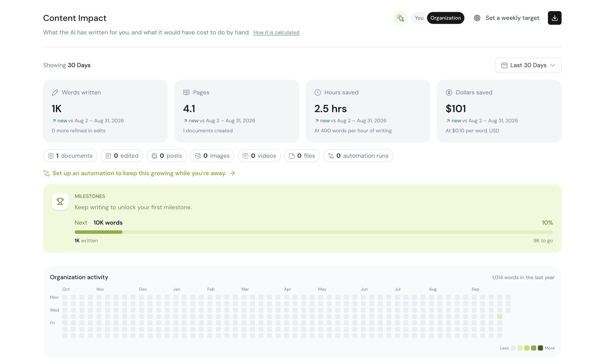The image size is (597, 364).
Task: Click the $101 dollars saved value
Action: [x=456, y=109]
